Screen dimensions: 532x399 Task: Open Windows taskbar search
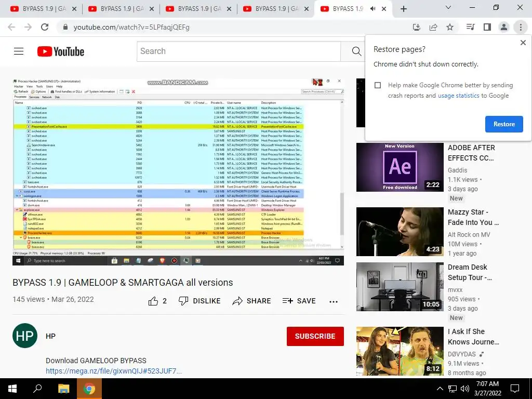[37, 389]
